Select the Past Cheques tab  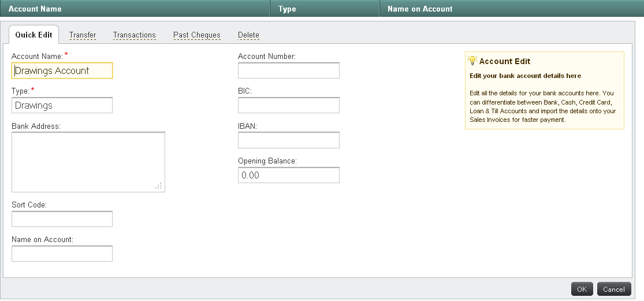(x=196, y=35)
